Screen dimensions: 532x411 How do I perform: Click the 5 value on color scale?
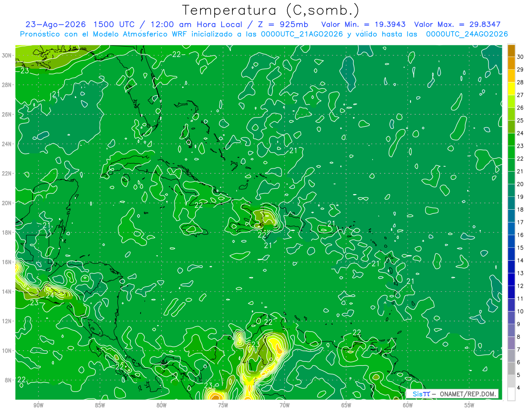[x=519, y=375]
